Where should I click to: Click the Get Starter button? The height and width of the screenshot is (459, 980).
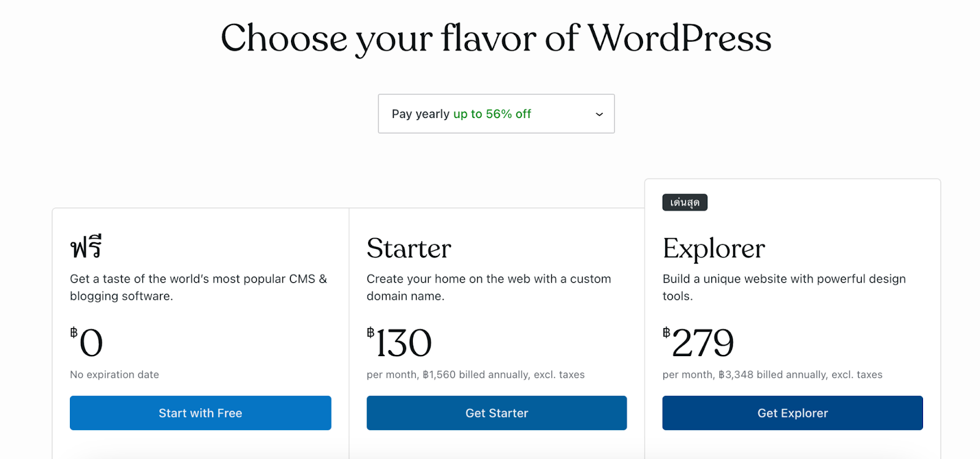coord(496,413)
